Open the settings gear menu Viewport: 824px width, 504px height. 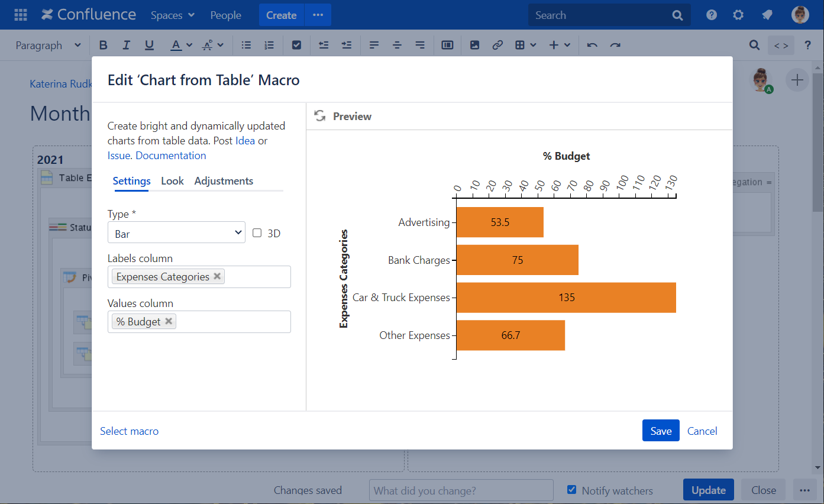(738, 15)
